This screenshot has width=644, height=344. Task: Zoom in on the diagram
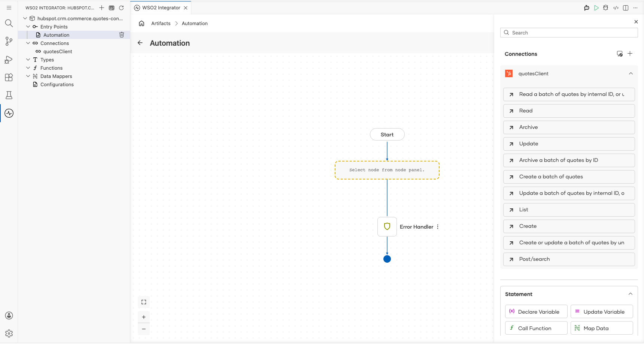pos(144,317)
